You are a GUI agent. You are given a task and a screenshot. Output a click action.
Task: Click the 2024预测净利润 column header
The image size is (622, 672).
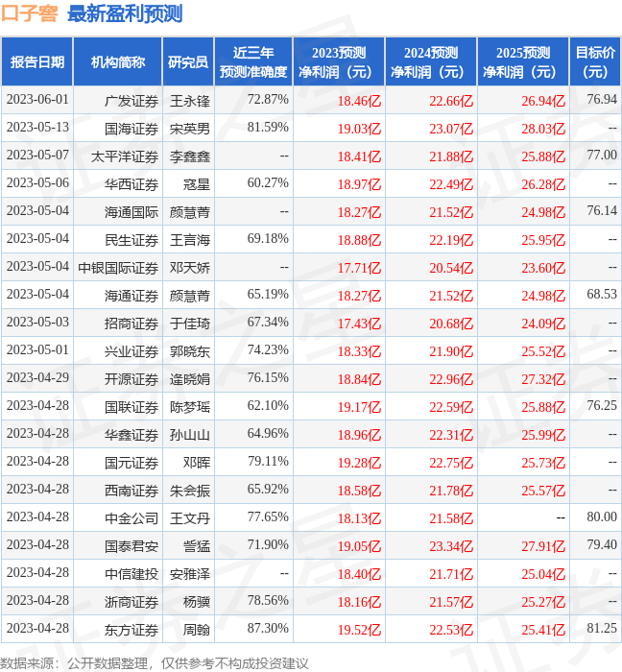[431, 62]
